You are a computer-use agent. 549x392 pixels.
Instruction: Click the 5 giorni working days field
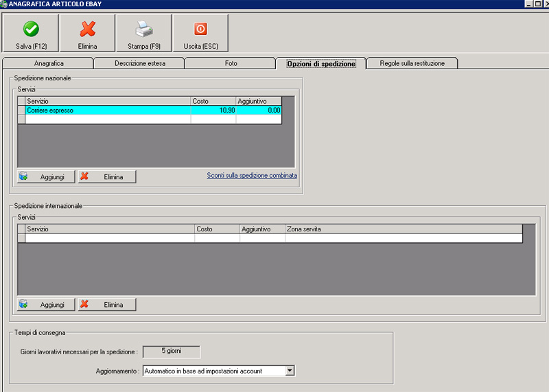172,351
